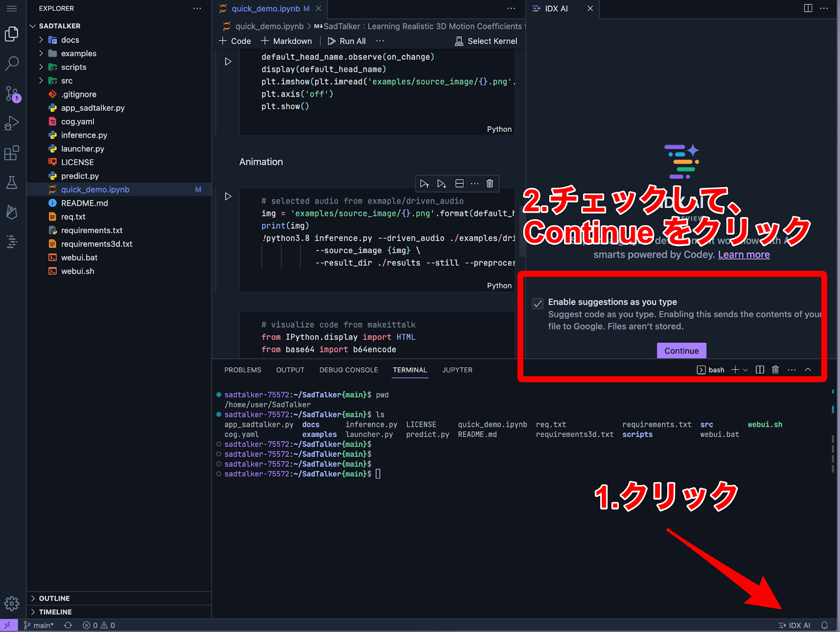The height and width of the screenshot is (632, 840).
Task: Synchronize changes icon in status bar
Action: pyautogui.click(x=68, y=625)
